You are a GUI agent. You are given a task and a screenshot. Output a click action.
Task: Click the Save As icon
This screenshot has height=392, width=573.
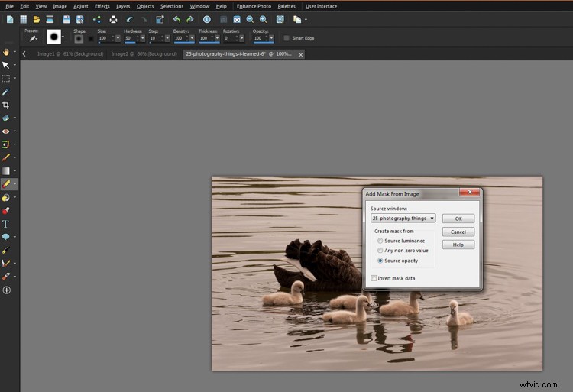(x=79, y=19)
